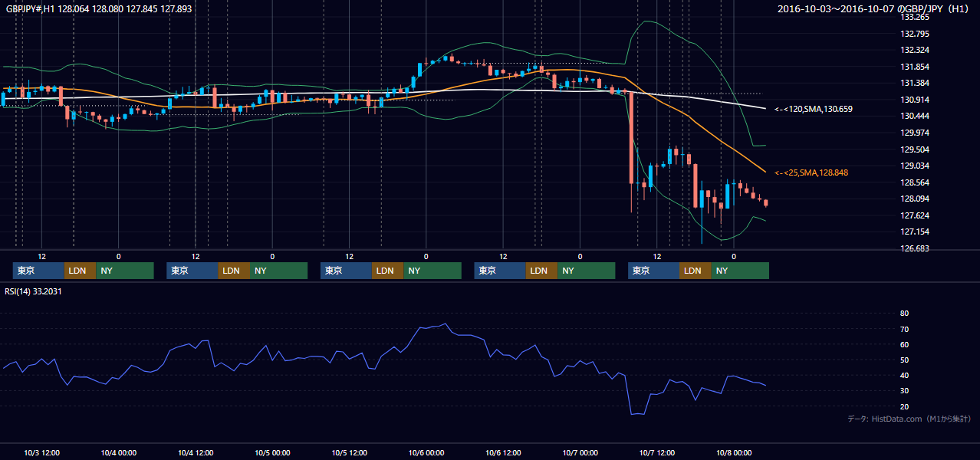Image resolution: width=980 pixels, height=460 pixels.
Task: Click the 128.094 price level
Action: 915,199
